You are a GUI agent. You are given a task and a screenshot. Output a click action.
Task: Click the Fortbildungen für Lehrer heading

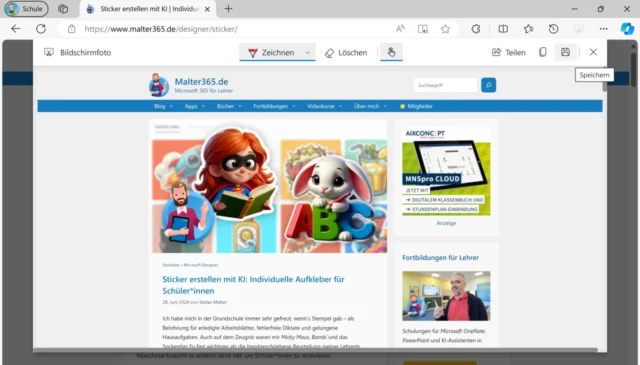coord(440,258)
